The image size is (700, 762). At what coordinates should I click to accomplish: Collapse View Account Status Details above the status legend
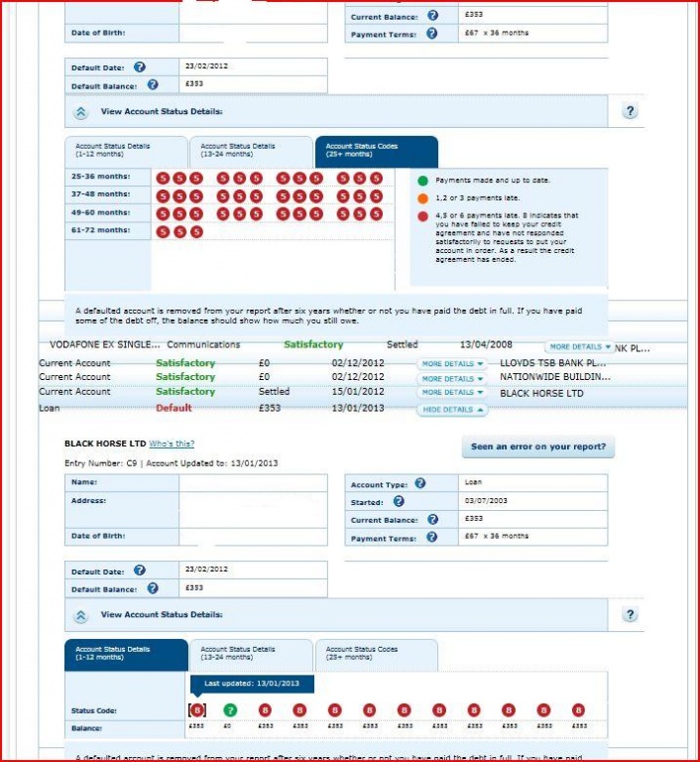81,112
